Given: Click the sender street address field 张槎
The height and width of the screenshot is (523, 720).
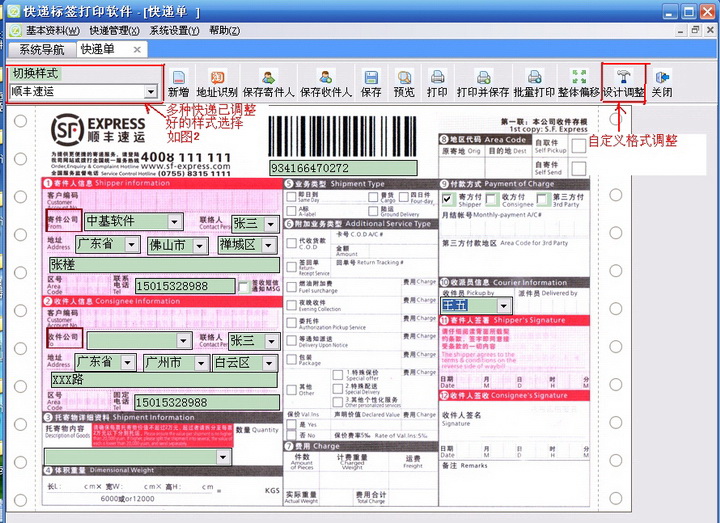Looking at the screenshot, I should (x=164, y=265).
